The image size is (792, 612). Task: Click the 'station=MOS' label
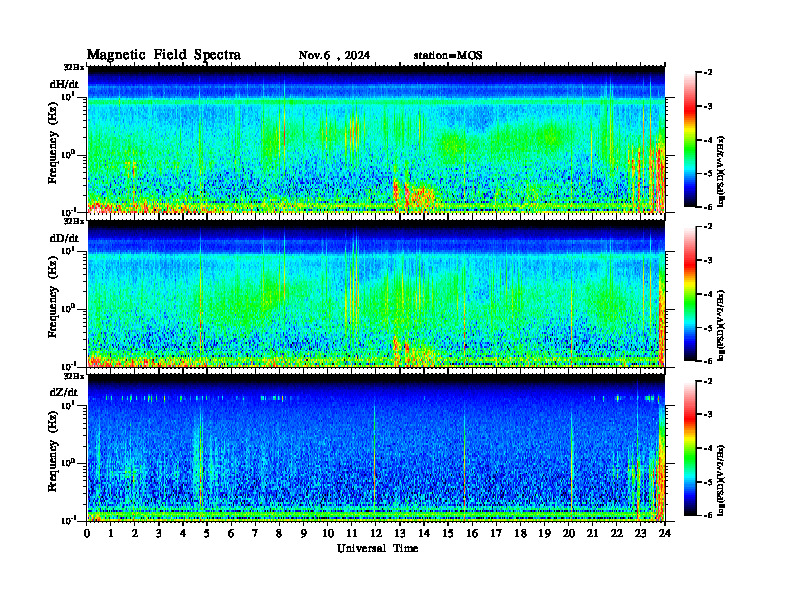point(448,55)
